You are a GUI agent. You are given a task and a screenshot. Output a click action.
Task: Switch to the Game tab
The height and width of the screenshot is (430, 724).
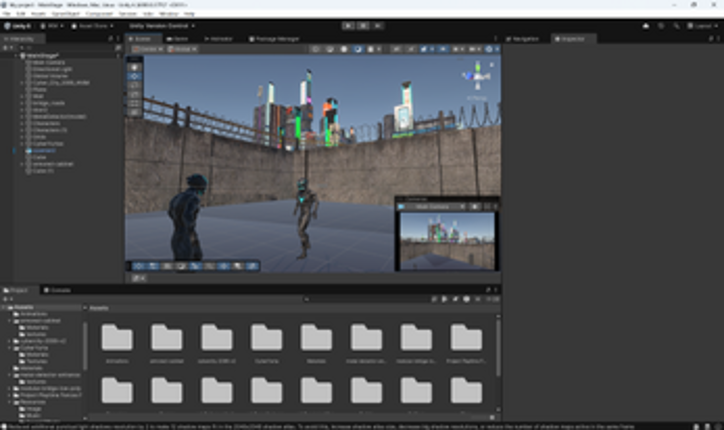(178, 39)
